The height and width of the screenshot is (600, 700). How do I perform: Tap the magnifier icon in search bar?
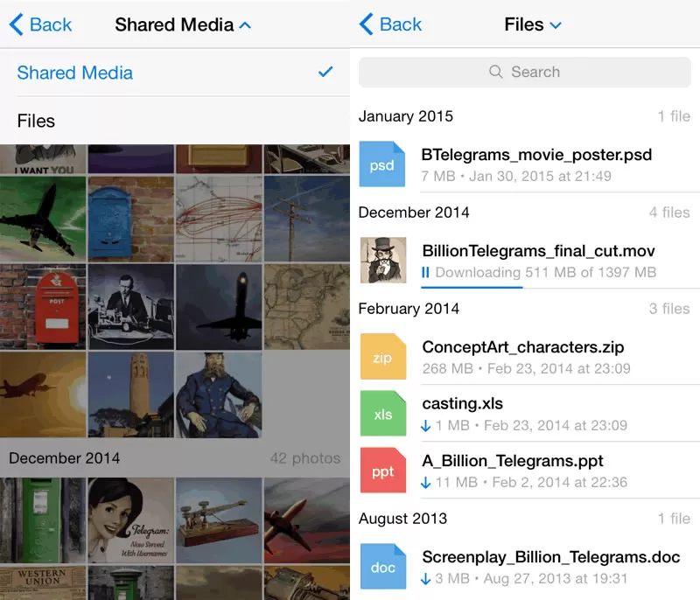(495, 72)
